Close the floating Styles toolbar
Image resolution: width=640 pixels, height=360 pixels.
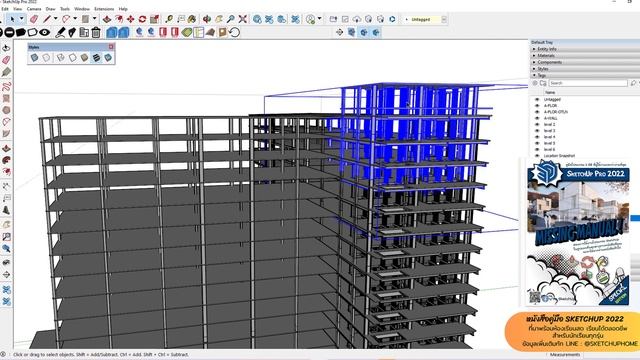[x=111, y=47]
